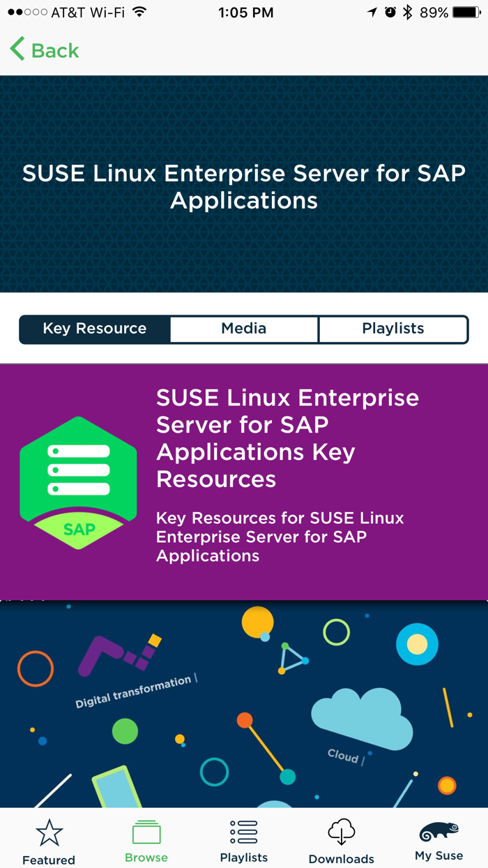
Task: Tap the dark header page title text
Action: pyautogui.click(x=244, y=186)
